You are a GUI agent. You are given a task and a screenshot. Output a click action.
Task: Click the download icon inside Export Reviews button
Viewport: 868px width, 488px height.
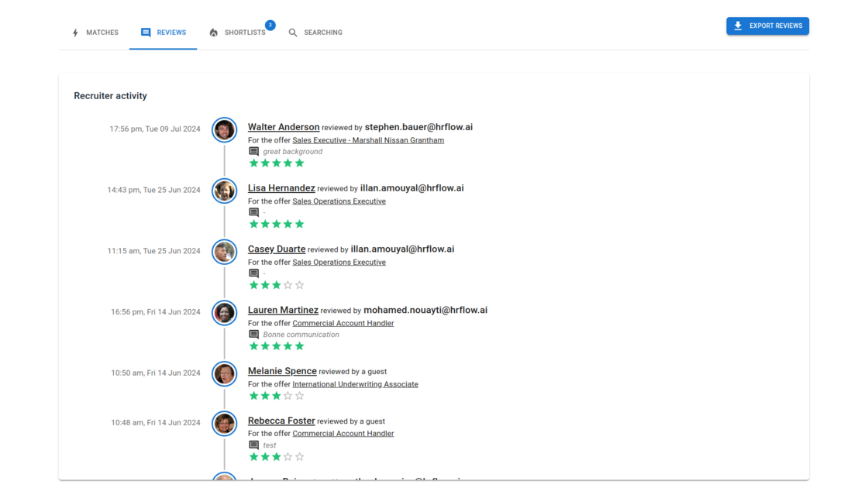coord(738,26)
